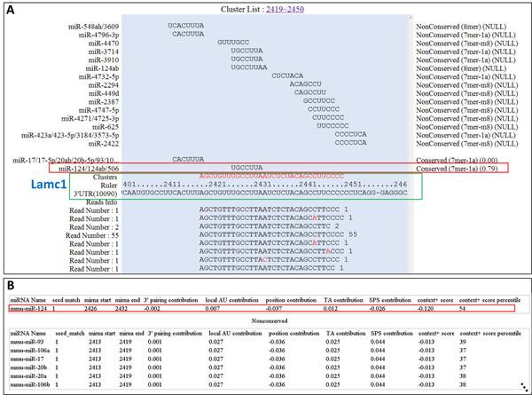Select the context+ score percentile value 54
The height and width of the screenshot is (395, 532).
pyautogui.click(x=463, y=309)
